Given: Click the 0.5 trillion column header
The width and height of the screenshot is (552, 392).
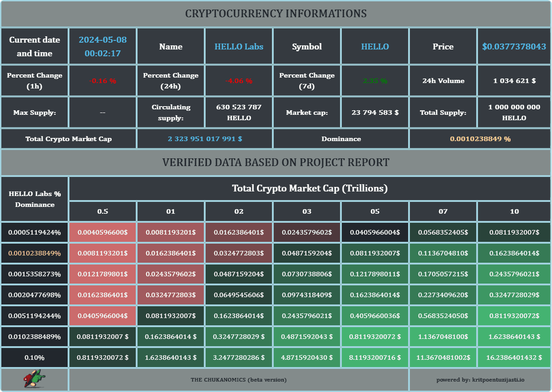Looking at the screenshot, I should click(103, 211).
